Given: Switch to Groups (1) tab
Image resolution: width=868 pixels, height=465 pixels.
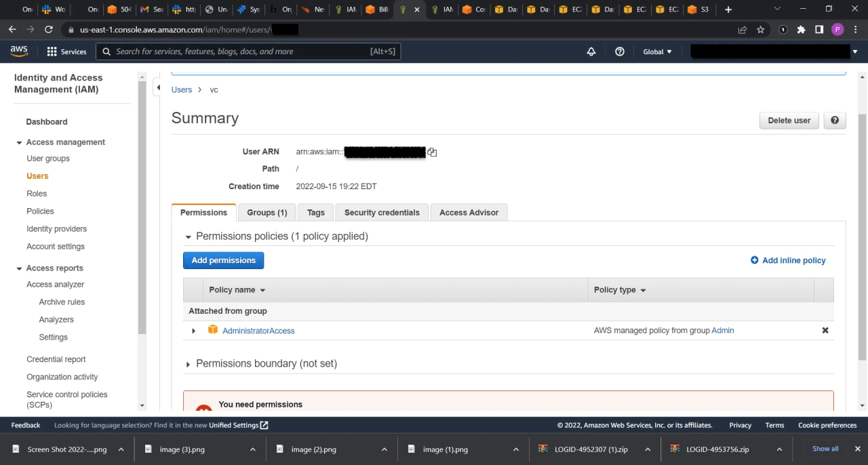Looking at the screenshot, I should tap(267, 212).
